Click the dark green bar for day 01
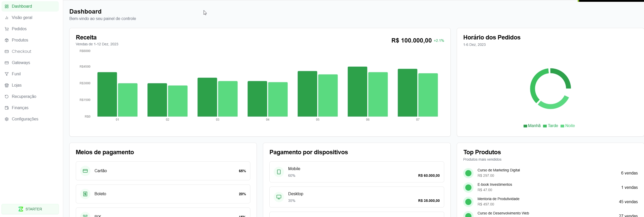Viewport: 644px width, 217px height. (107, 94)
